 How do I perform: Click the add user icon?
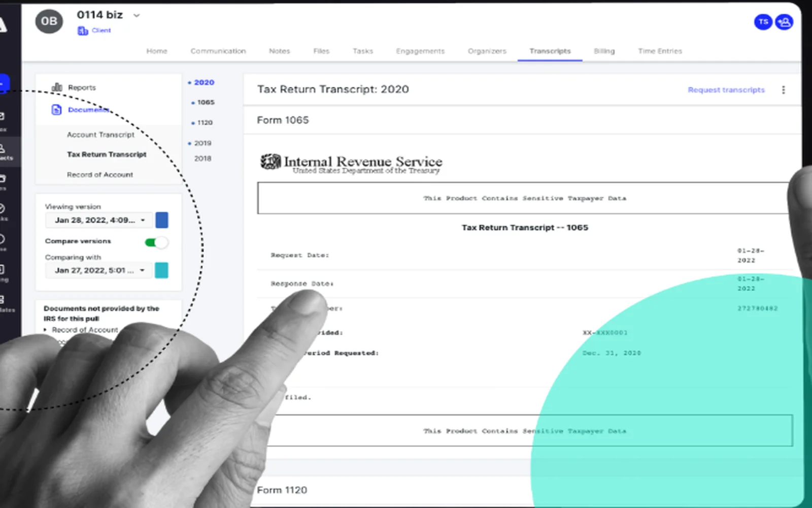(784, 22)
